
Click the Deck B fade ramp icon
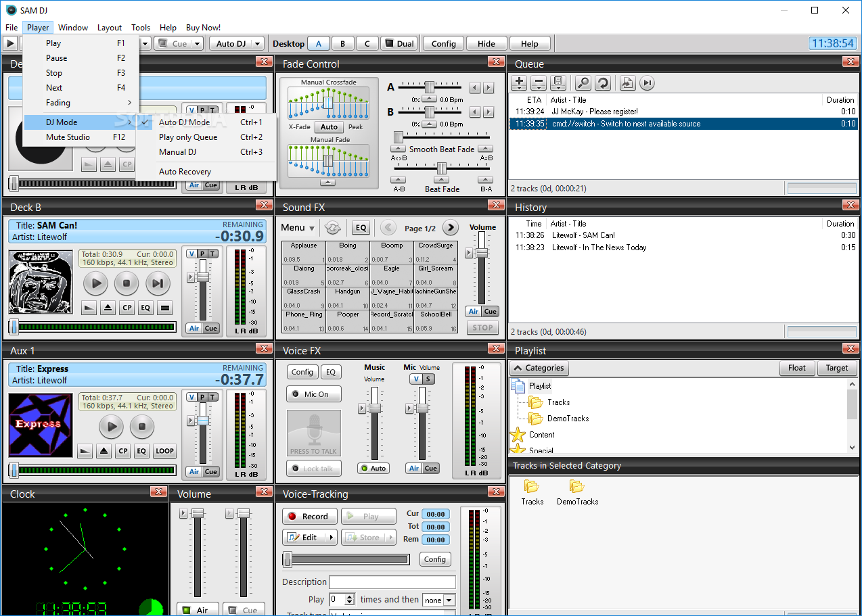tap(89, 308)
